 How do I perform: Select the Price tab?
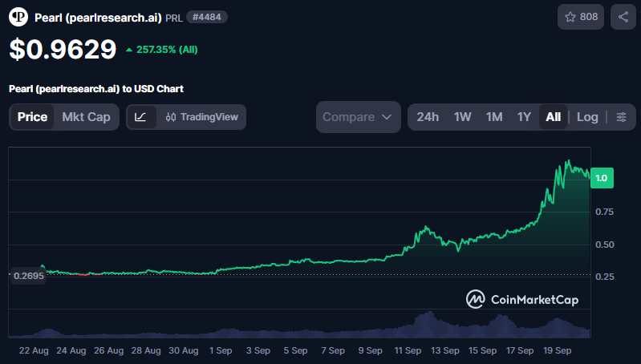[x=32, y=117]
